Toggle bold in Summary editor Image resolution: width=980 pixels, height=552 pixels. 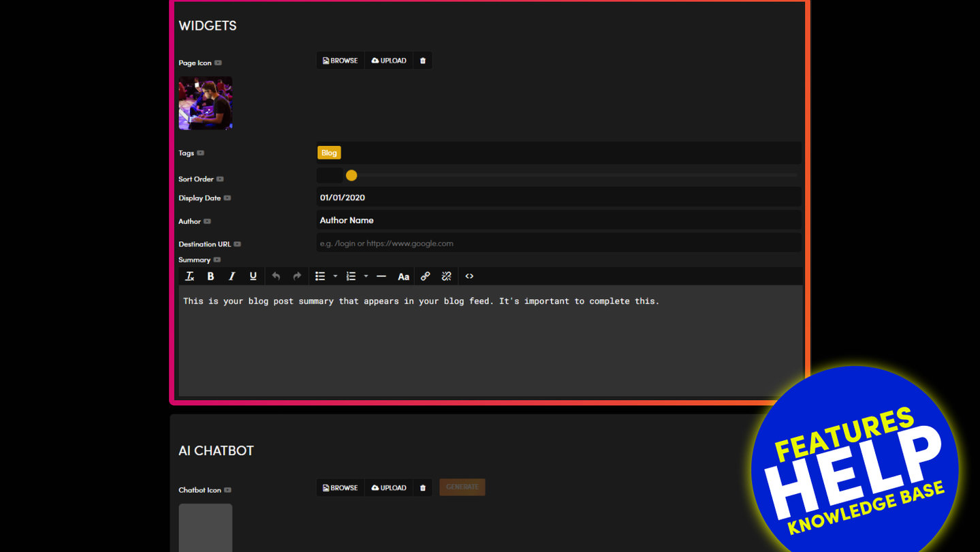pos(210,276)
